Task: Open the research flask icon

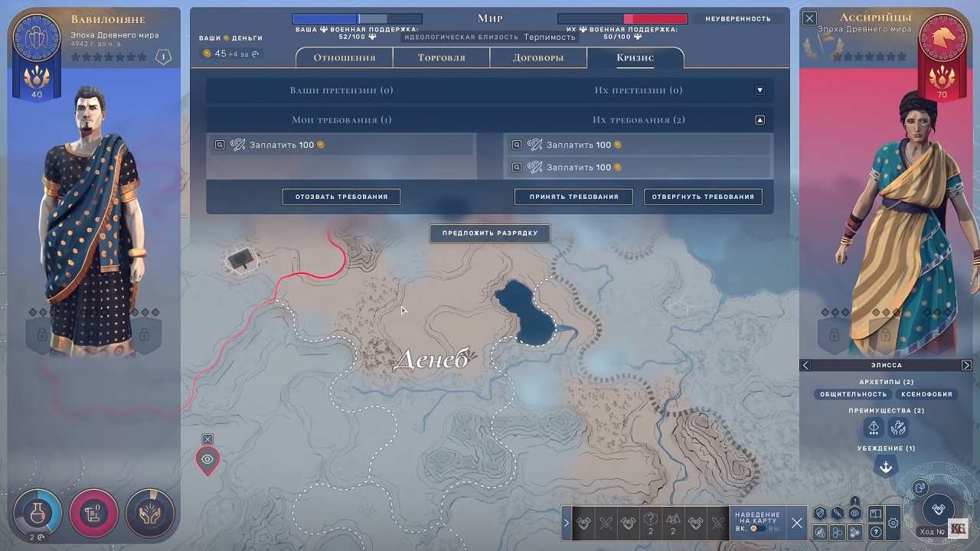Action: click(37, 512)
